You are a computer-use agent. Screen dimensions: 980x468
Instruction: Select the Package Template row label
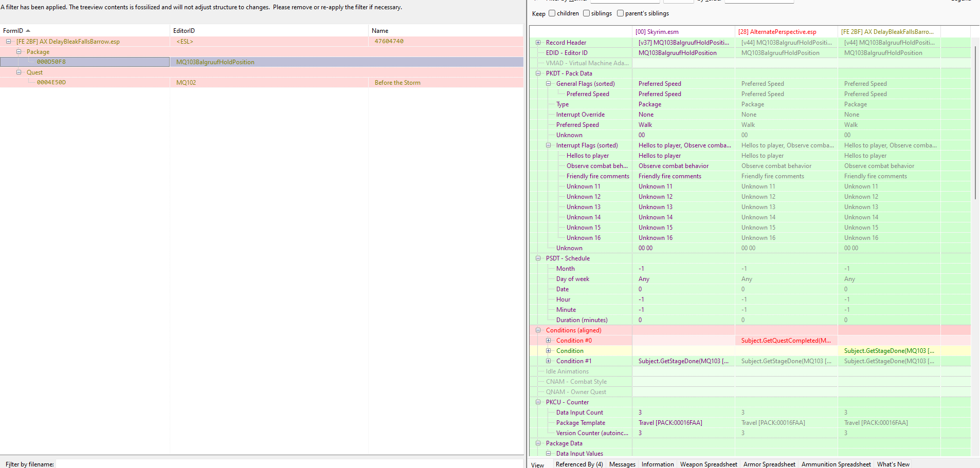[581, 423]
